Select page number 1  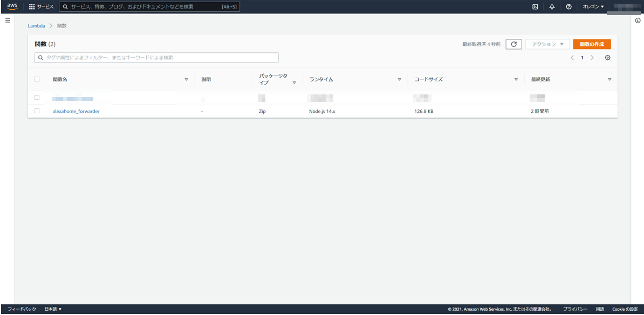tap(582, 58)
